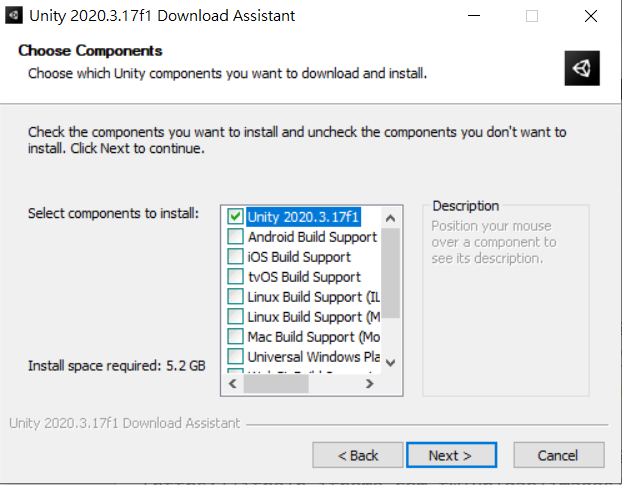Continue with the Next button
The height and width of the screenshot is (486, 622).
pos(451,455)
